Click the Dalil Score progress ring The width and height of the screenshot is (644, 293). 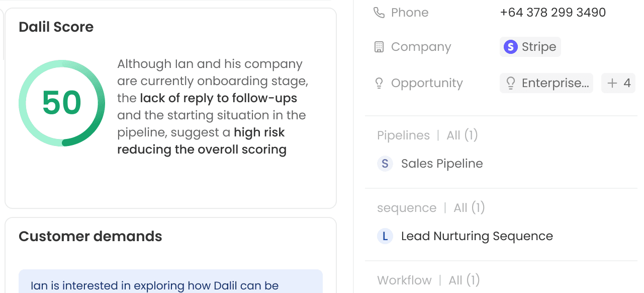pos(61,103)
